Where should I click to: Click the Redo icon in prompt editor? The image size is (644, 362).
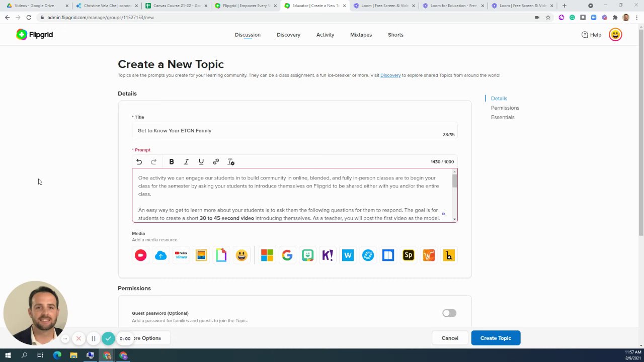[154, 162]
